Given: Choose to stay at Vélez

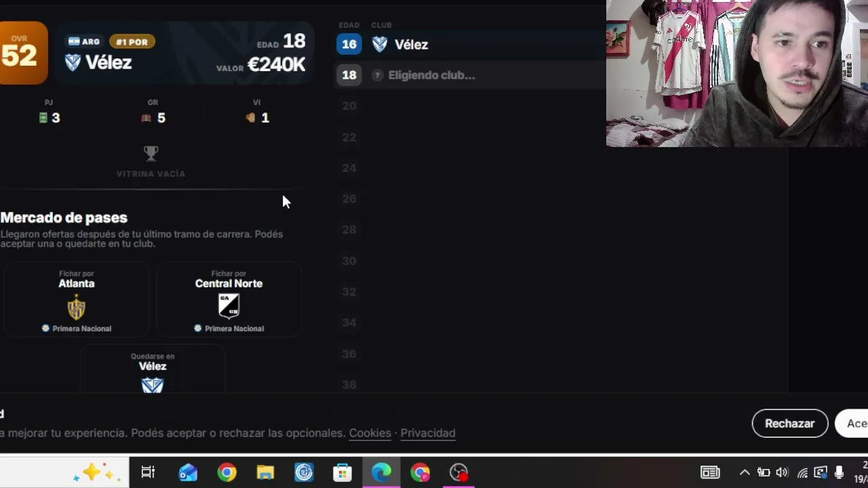Looking at the screenshot, I should tap(153, 369).
